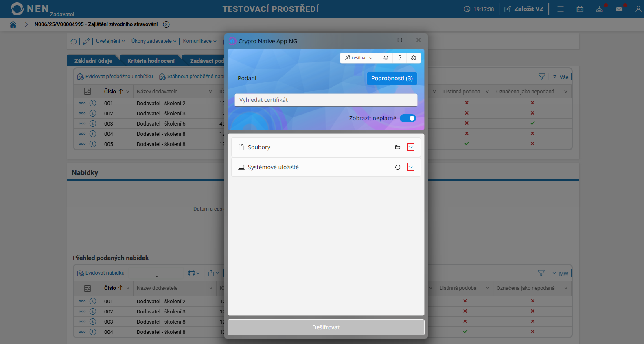Expand the Soubory section chevron

click(411, 147)
